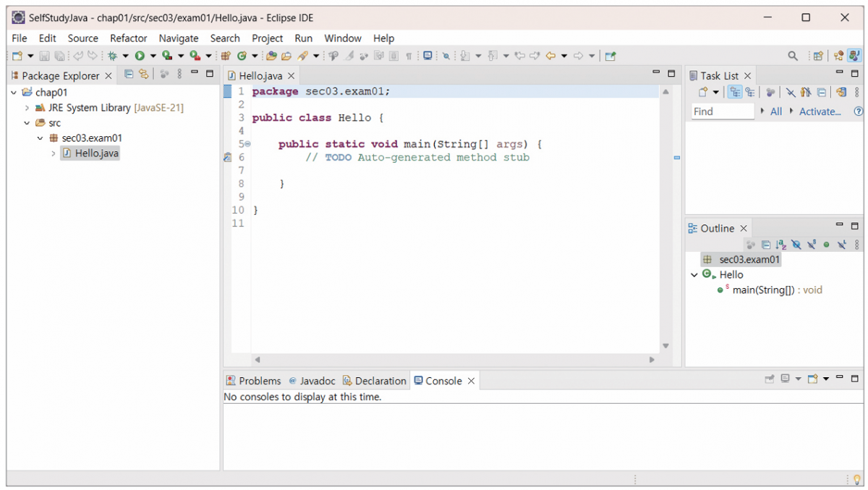Screen dimensions: 868x490
Task: Open the Open Perspective icon
Action: [x=818, y=56]
